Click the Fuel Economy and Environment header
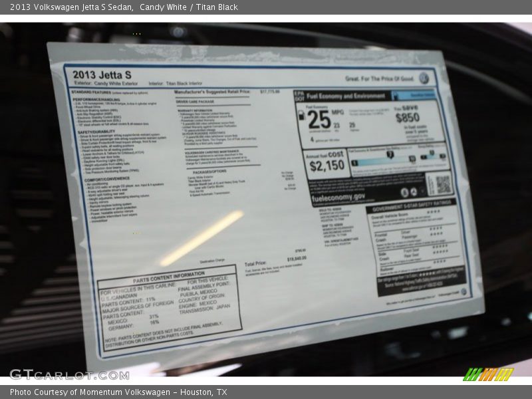 (x=347, y=96)
